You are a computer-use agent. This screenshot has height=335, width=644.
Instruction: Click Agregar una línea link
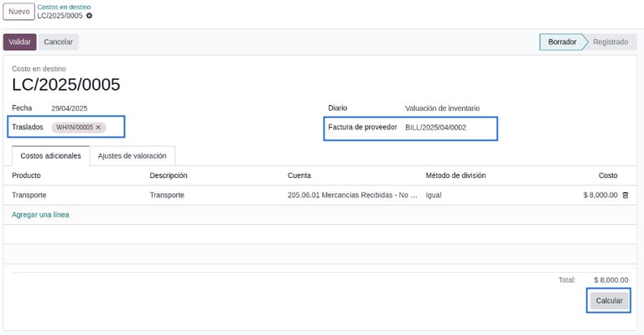(x=40, y=215)
